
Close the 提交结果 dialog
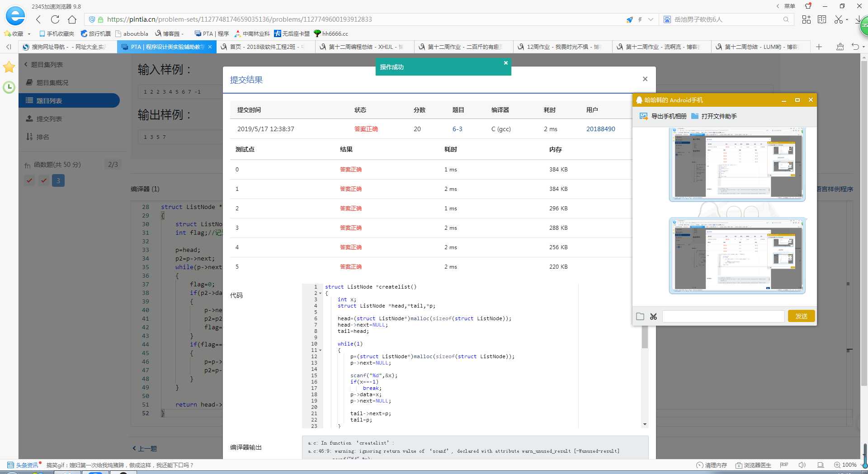coord(645,79)
